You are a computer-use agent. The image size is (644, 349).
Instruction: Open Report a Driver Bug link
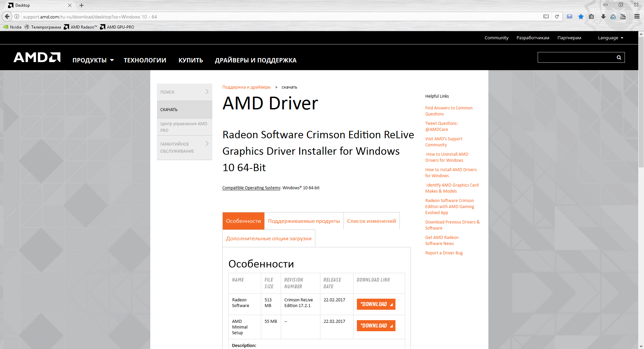pyautogui.click(x=444, y=253)
